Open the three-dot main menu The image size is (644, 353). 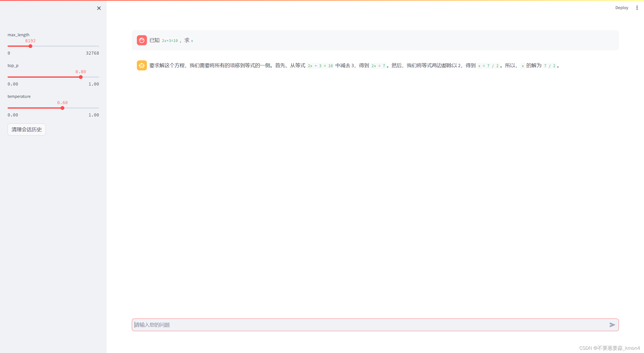(x=637, y=8)
